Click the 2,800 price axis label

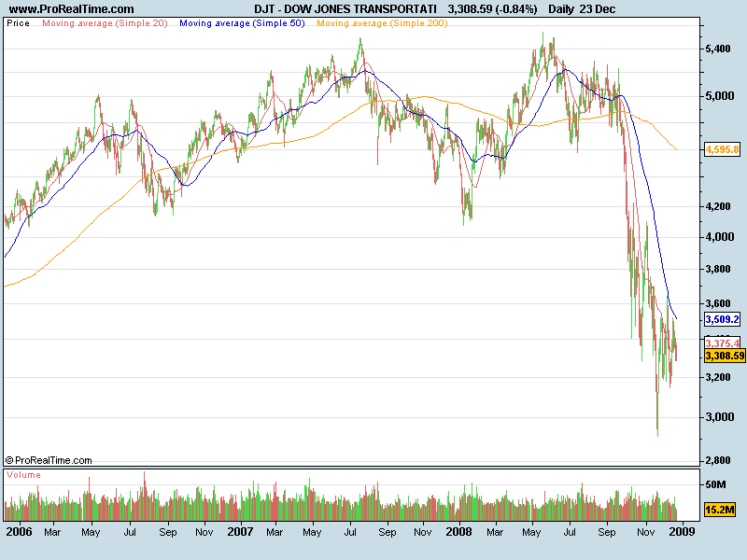coord(719,460)
